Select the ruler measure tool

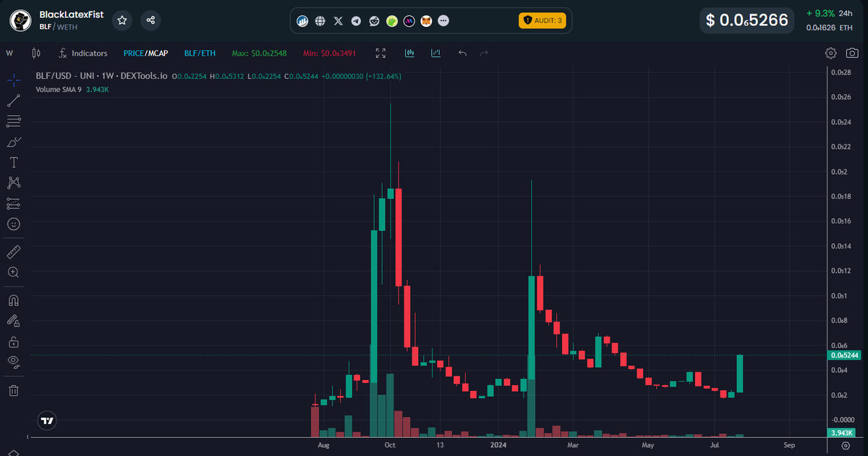13,252
